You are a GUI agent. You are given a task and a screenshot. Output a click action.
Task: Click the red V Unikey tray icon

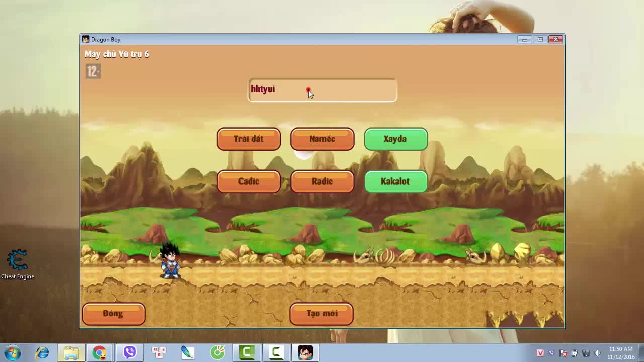click(540, 353)
